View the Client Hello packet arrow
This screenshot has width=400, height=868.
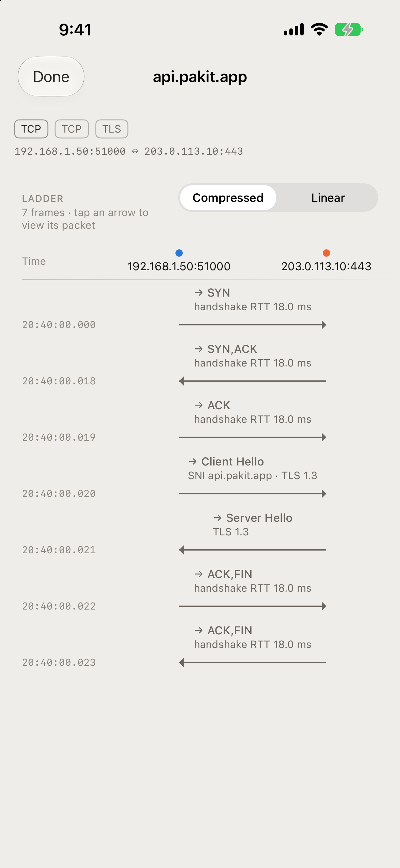point(253,494)
